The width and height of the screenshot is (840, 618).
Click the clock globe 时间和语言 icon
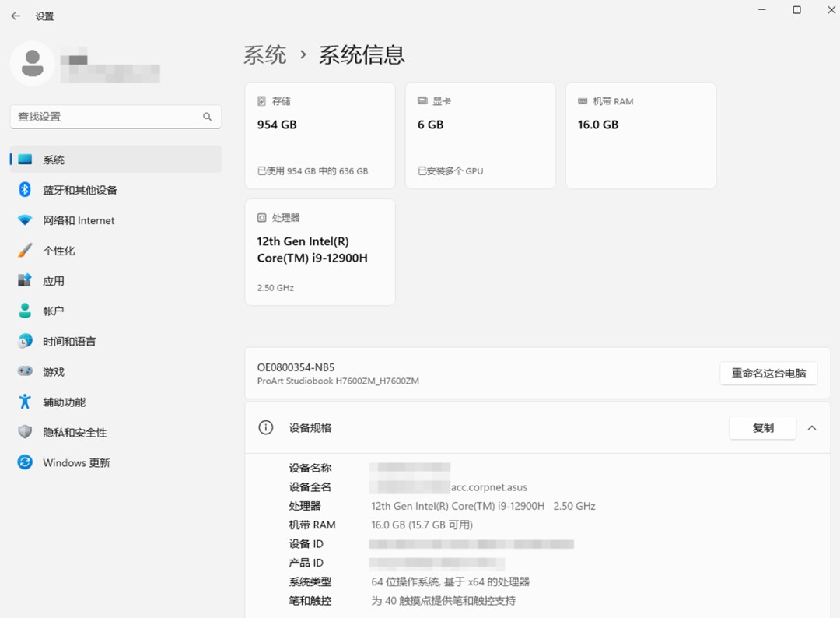pyautogui.click(x=25, y=341)
